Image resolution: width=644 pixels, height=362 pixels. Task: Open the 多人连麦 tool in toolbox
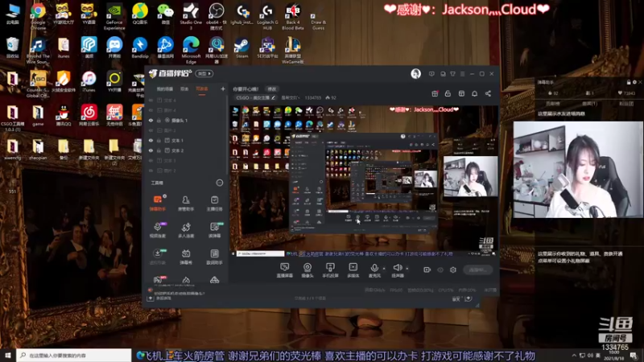click(186, 230)
